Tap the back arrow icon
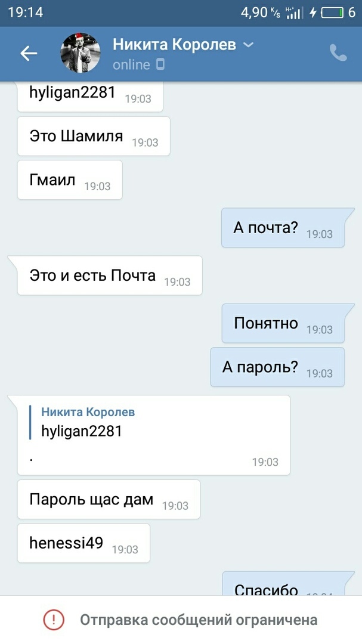Screen dimensions: 362x644 point(29,54)
